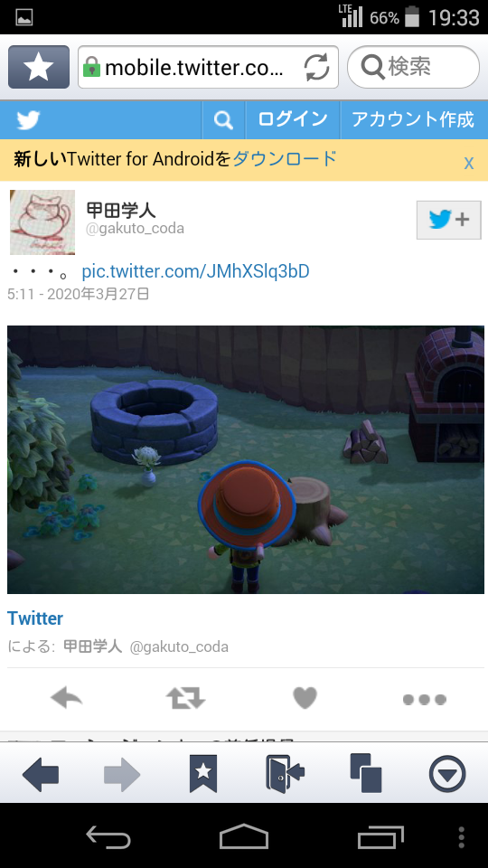
Task: Open the Twitter bird home icon
Action: click(28, 119)
